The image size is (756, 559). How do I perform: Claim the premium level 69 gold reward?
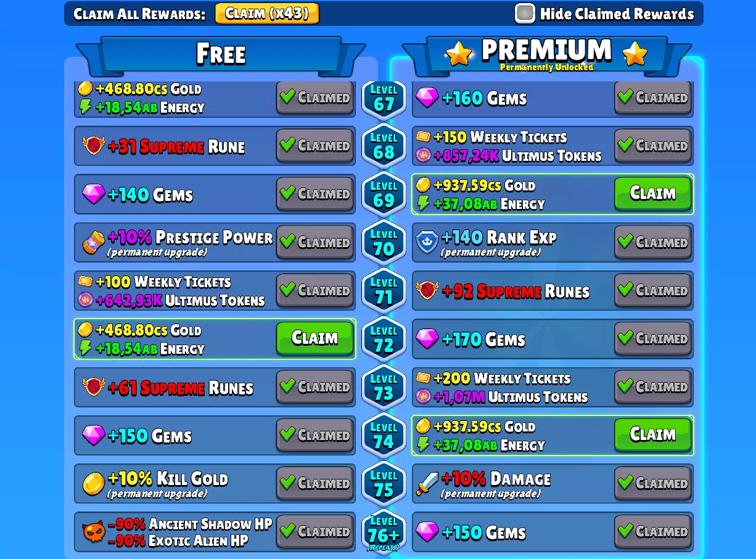[653, 194]
